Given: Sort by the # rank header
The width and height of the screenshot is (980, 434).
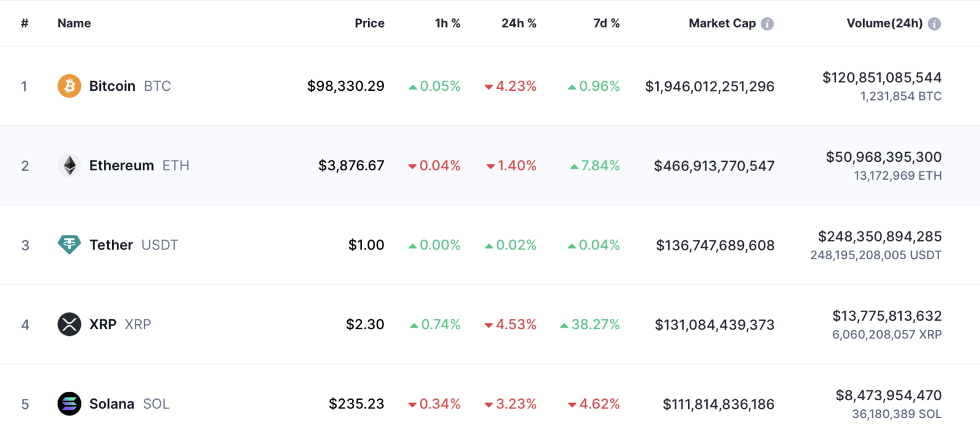Looking at the screenshot, I should [x=24, y=23].
